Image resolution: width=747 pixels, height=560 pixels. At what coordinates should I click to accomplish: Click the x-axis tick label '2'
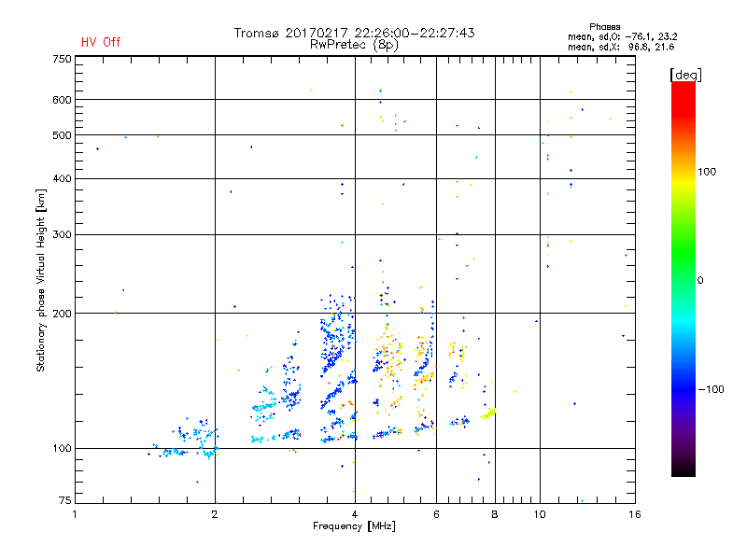(215, 514)
